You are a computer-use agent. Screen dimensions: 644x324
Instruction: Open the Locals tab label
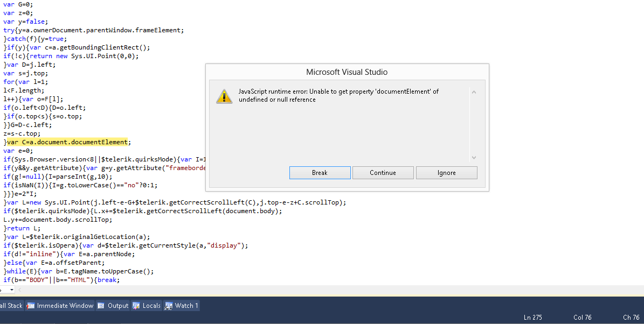(151, 306)
